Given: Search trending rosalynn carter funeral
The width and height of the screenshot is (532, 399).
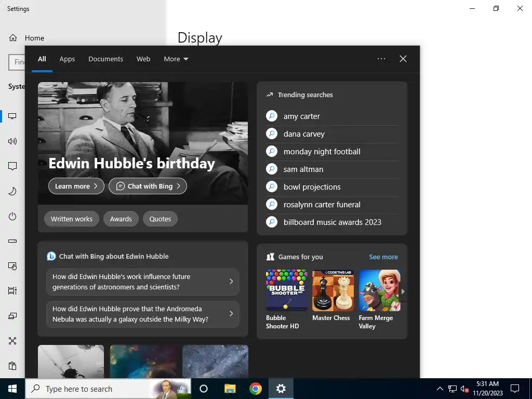Looking at the screenshot, I should (332, 205).
